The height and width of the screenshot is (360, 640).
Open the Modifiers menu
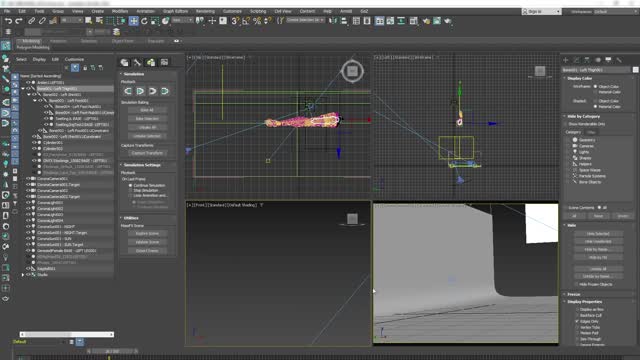point(120,11)
